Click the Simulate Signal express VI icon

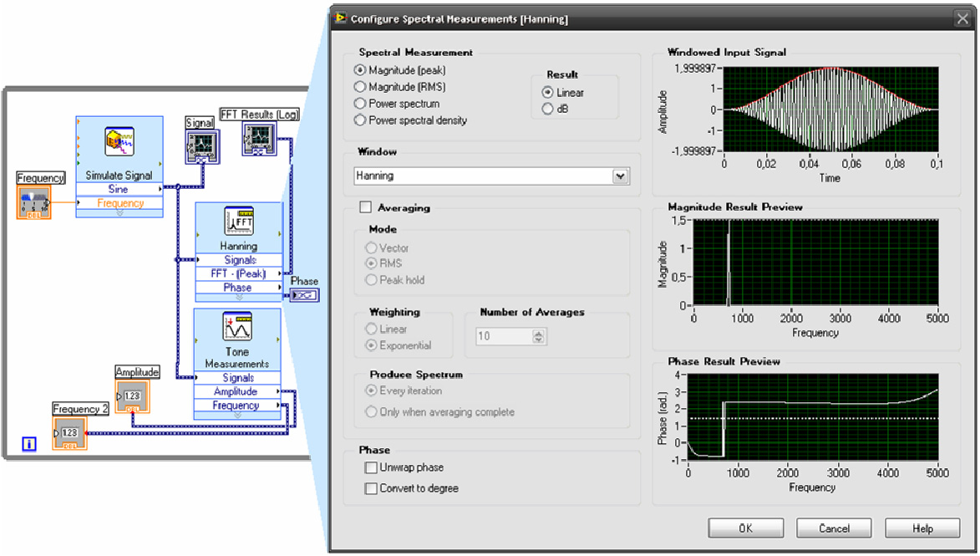coord(119,142)
